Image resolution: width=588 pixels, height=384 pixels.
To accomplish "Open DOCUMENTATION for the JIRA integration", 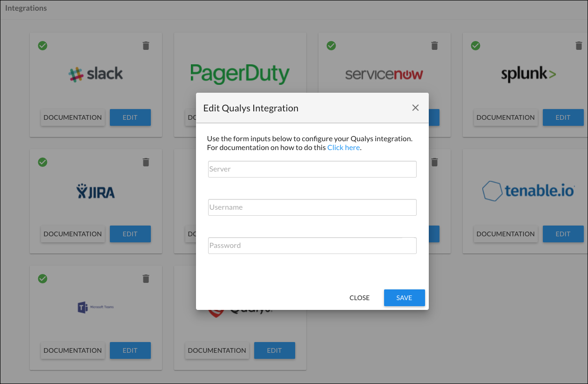I will (73, 234).
